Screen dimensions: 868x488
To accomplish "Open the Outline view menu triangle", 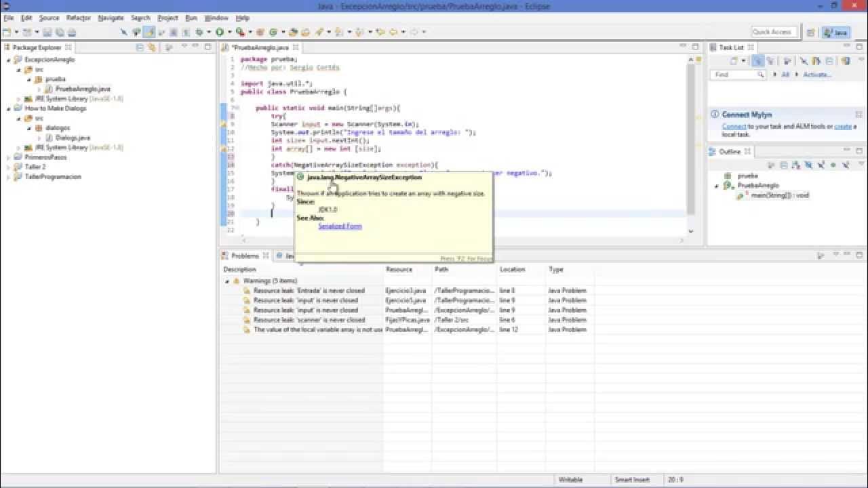I will tap(861, 164).
